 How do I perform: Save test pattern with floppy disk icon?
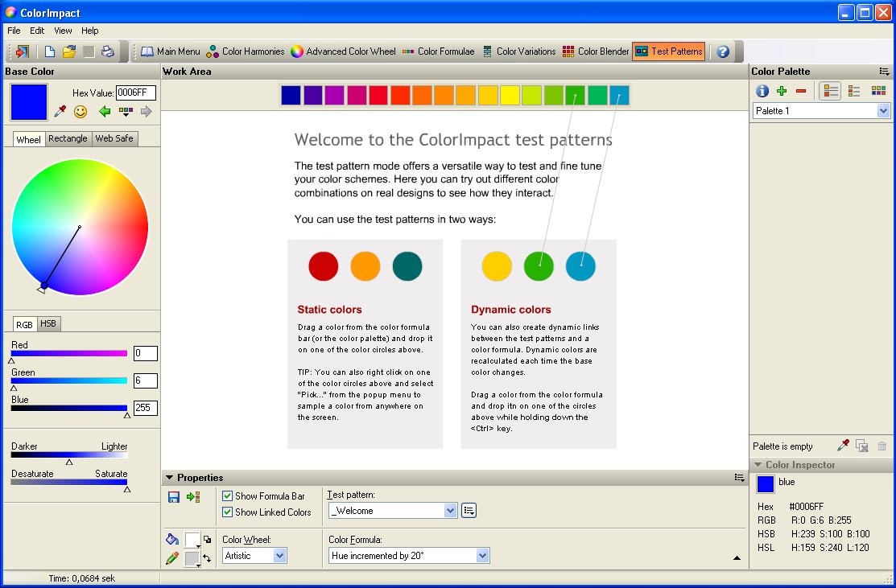174,497
